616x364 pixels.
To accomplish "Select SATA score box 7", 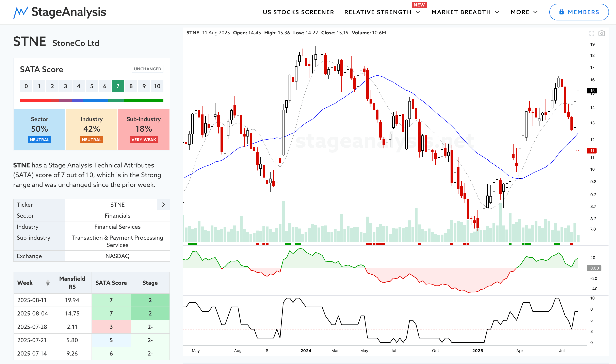I will [118, 86].
